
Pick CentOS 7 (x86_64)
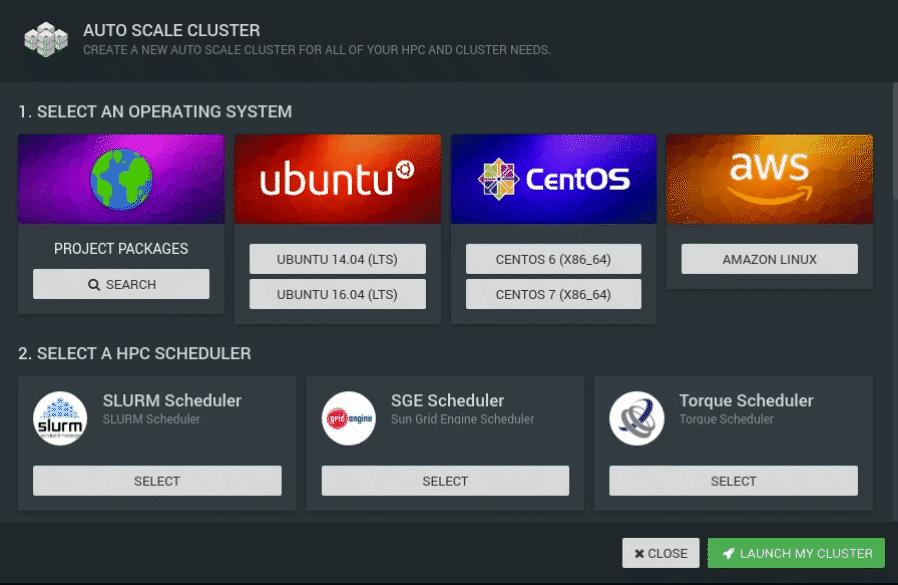[x=553, y=294]
